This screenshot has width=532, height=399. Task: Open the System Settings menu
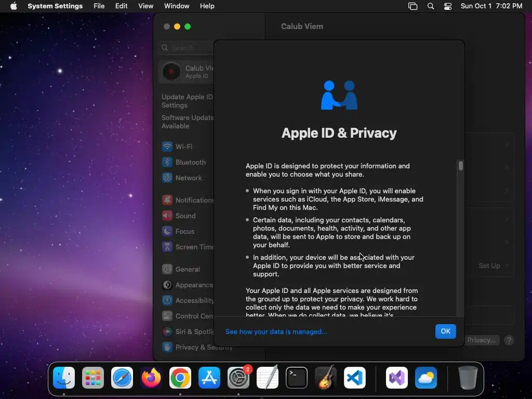[55, 6]
